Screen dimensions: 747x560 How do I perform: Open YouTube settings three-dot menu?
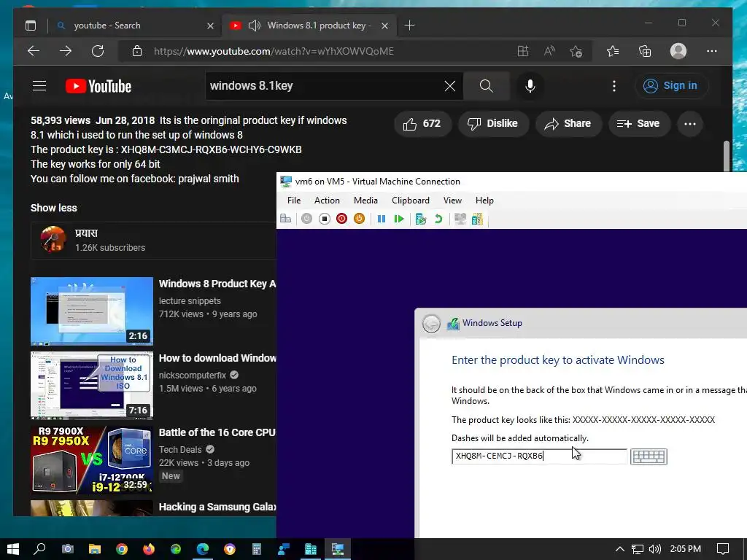(x=614, y=86)
